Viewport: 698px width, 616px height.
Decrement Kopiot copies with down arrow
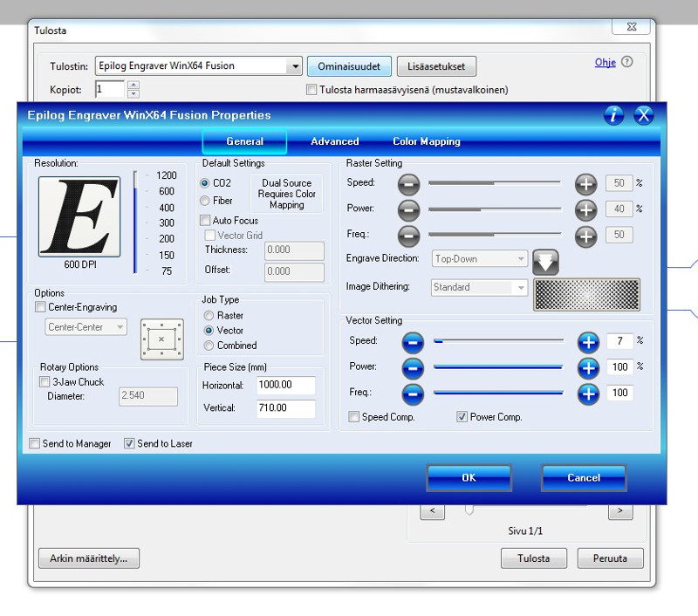(x=133, y=93)
